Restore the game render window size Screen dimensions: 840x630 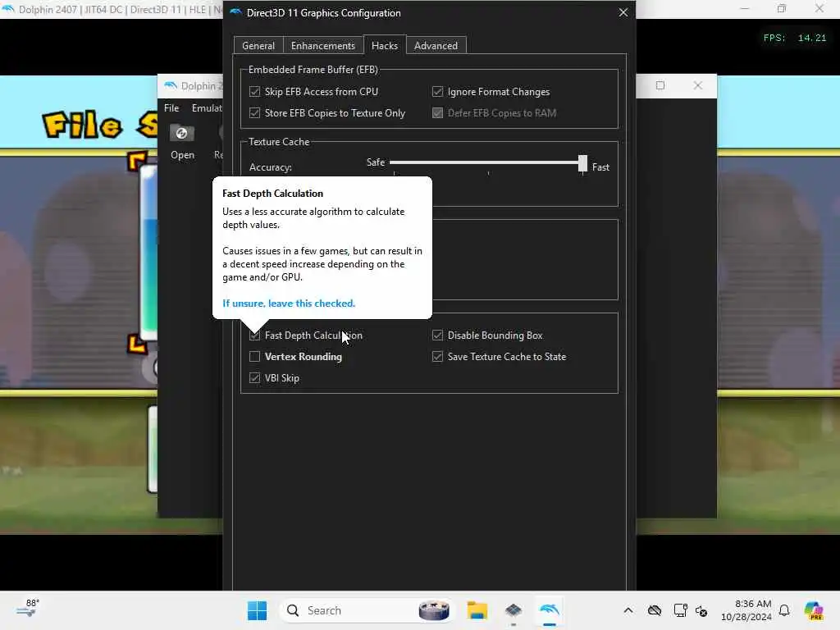click(x=782, y=8)
